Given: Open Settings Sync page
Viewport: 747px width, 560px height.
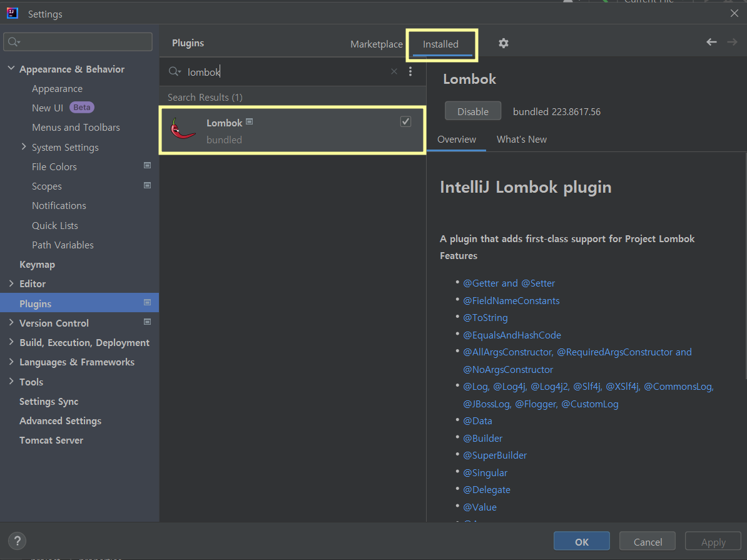Looking at the screenshot, I should click(x=49, y=401).
